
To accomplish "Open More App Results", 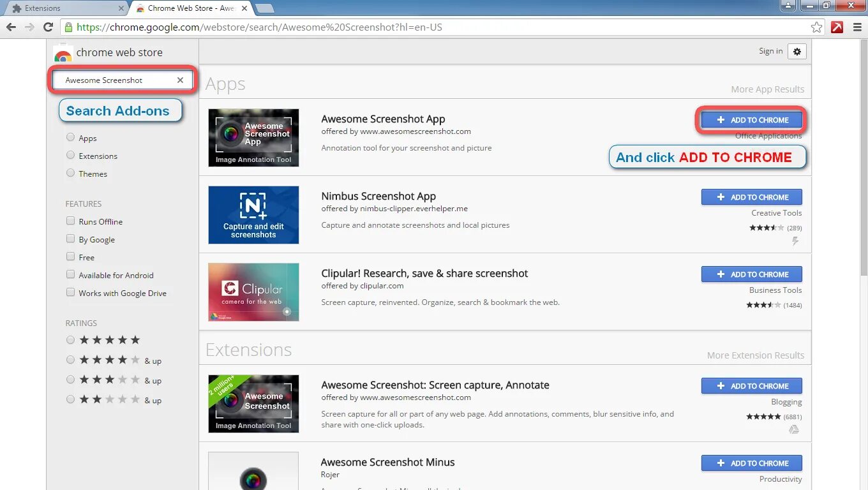I will coord(768,89).
